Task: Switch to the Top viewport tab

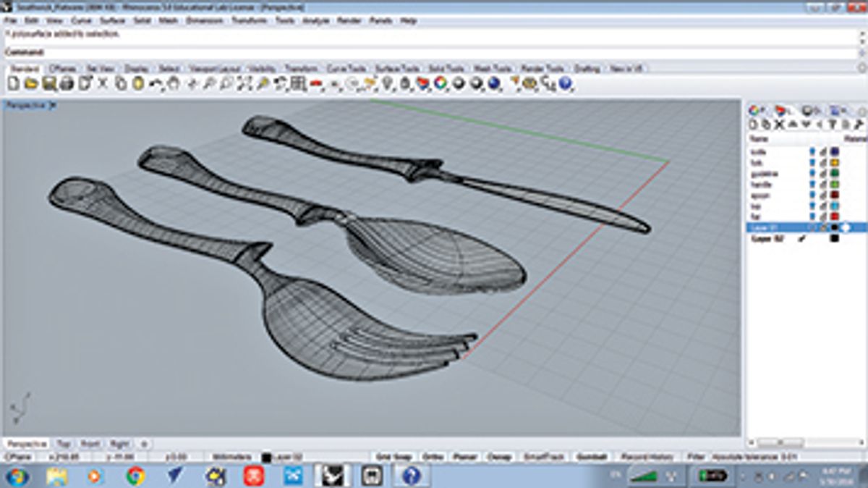Action: [x=64, y=443]
